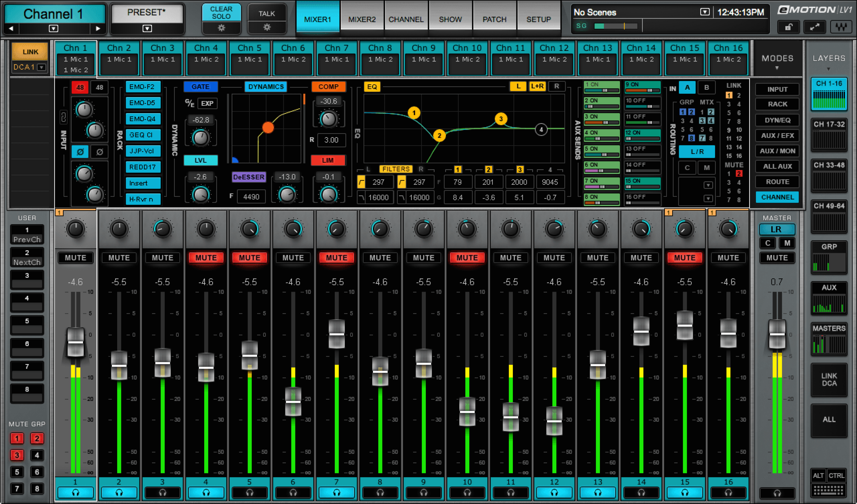This screenshot has height=504, width=857.
Task: Unmute channel 4
Action: [x=206, y=257]
